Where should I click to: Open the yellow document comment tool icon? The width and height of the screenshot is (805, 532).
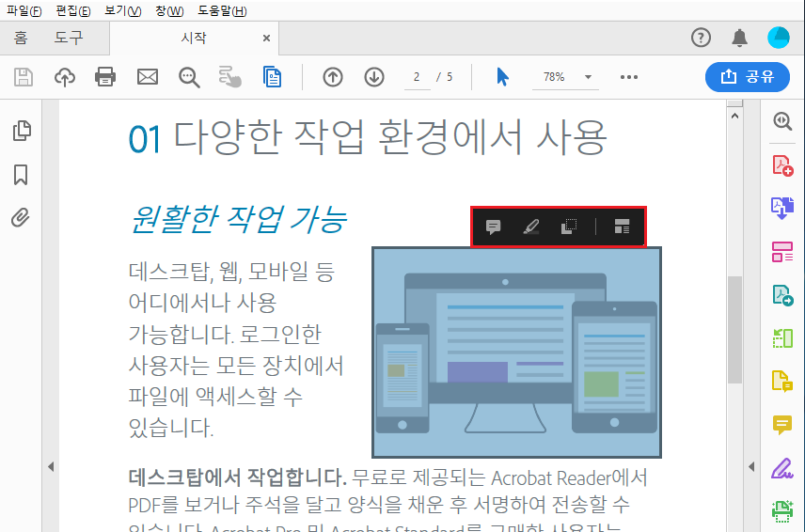coord(782,382)
